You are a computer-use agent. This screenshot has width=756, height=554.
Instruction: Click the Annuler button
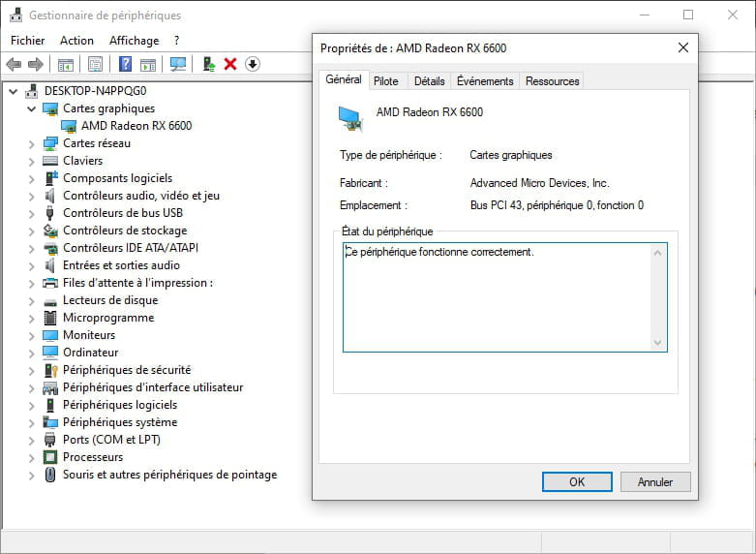655,481
